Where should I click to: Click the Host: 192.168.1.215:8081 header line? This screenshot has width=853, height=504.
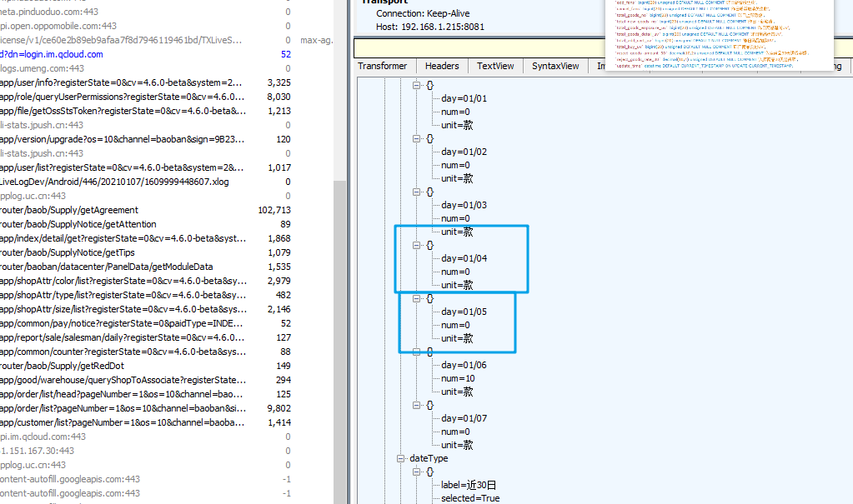429,27
